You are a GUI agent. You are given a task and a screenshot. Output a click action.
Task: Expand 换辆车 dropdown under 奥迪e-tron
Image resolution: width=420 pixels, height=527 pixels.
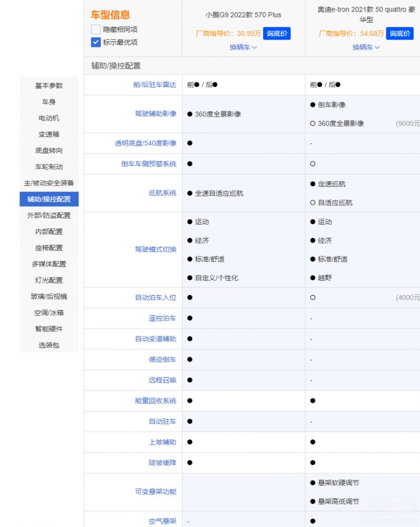point(366,47)
